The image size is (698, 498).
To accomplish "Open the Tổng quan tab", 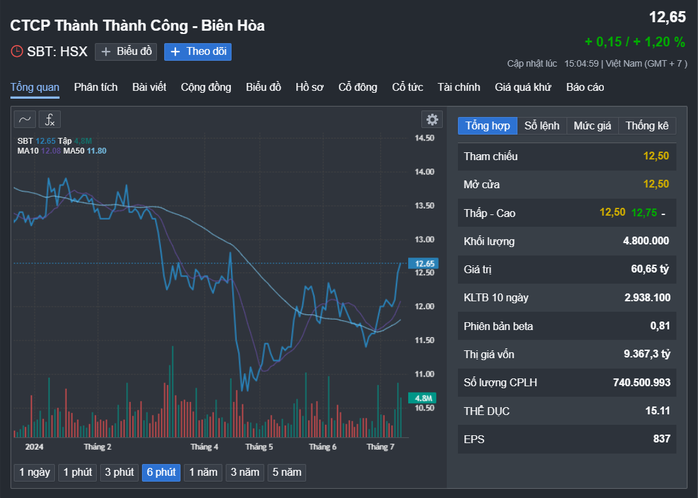I will coord(35,87).
